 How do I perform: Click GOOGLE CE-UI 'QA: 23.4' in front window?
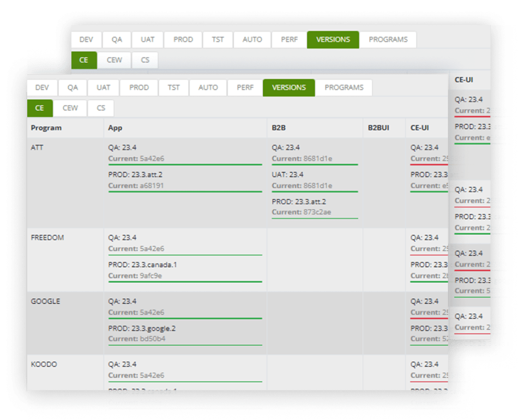425,302
